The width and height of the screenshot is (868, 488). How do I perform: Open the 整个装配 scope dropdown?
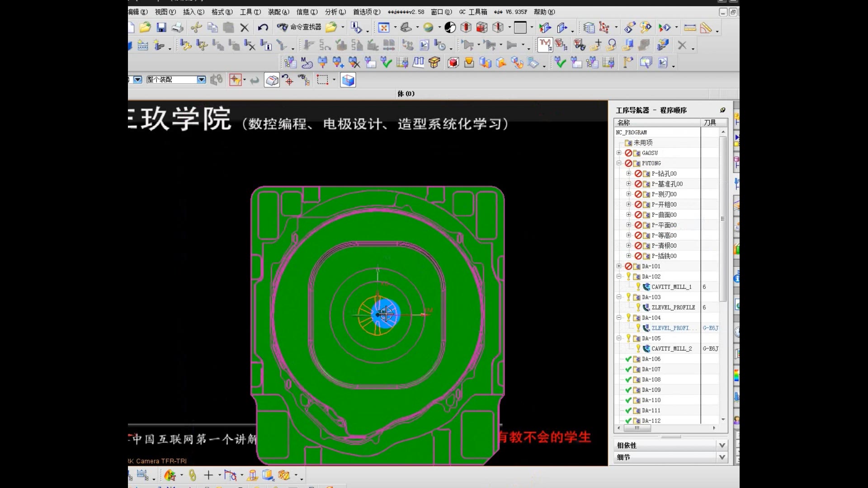[201, 80]
